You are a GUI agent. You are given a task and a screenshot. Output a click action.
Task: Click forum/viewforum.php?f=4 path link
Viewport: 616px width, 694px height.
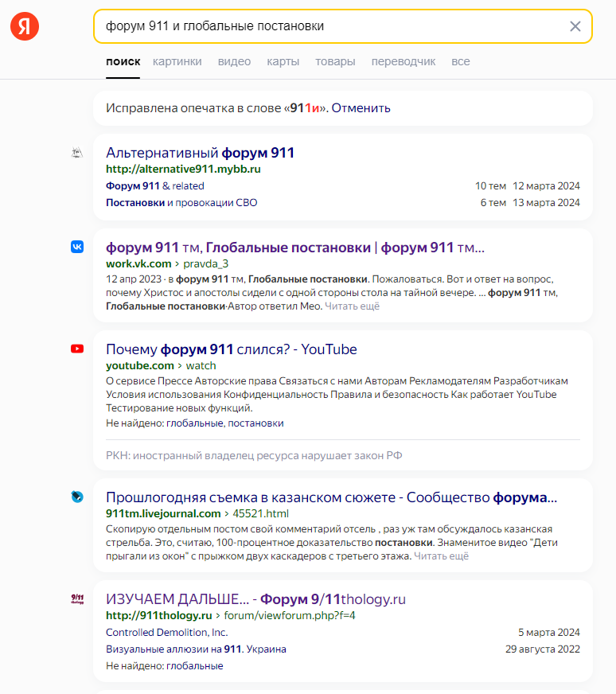click(x=290, y=616)
